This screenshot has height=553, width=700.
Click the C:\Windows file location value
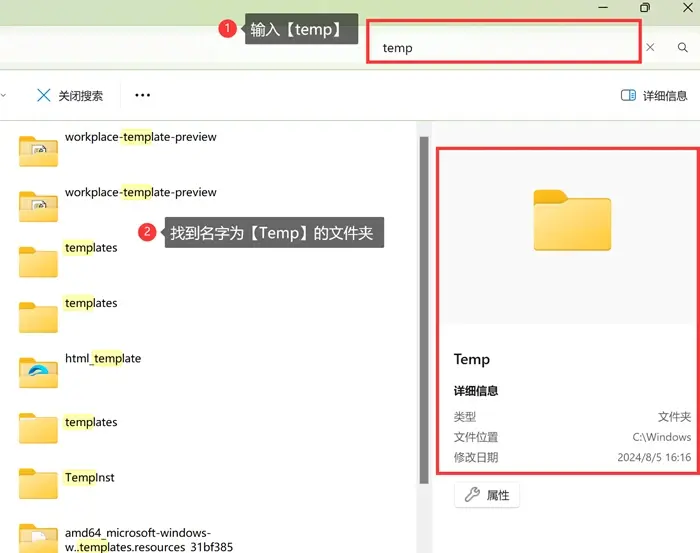pyautogui.click(x=661, y=437)
